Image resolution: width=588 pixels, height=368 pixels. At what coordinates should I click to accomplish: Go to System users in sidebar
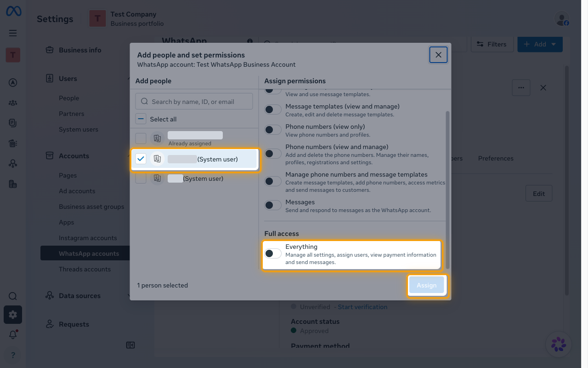pyautogui.click(x=79, y=129)
